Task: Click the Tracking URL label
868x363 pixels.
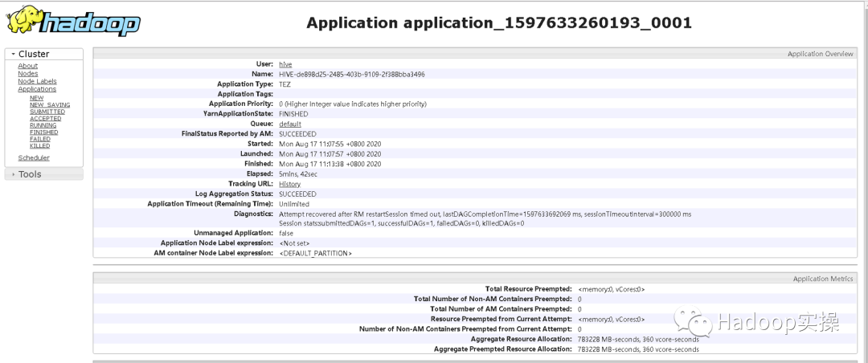Action: [251, 184]
